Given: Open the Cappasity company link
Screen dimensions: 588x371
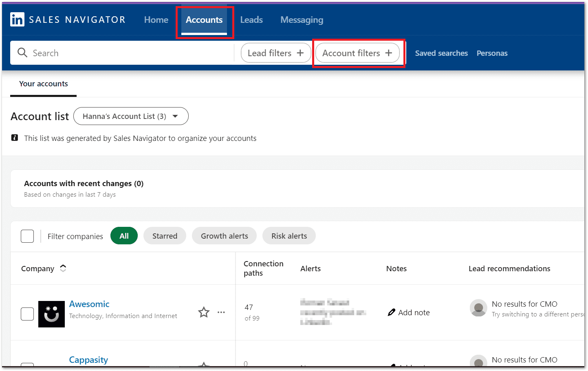Looking at the screenshot, I should (88, 360).
